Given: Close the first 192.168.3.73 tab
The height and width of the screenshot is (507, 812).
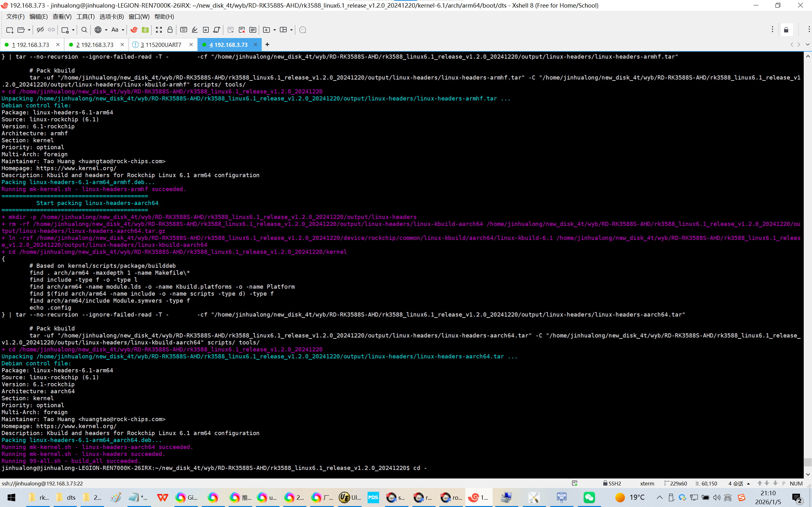Looking at the screenshot, I should 58,45.
